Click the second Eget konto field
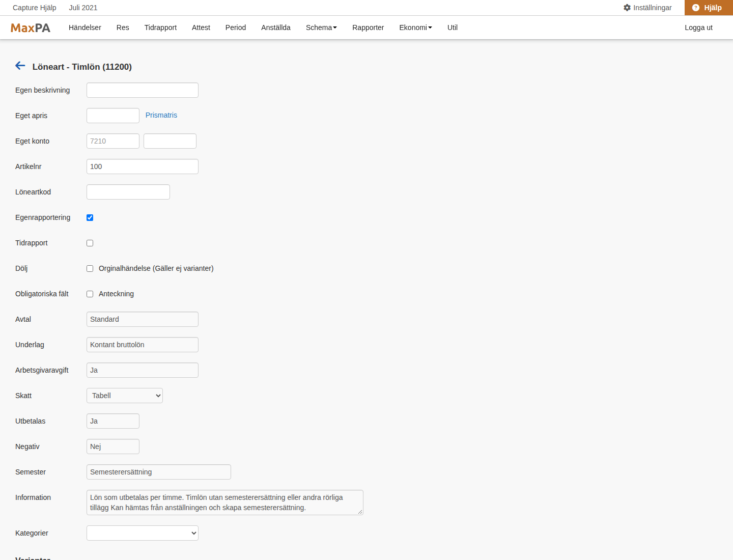 170,141
